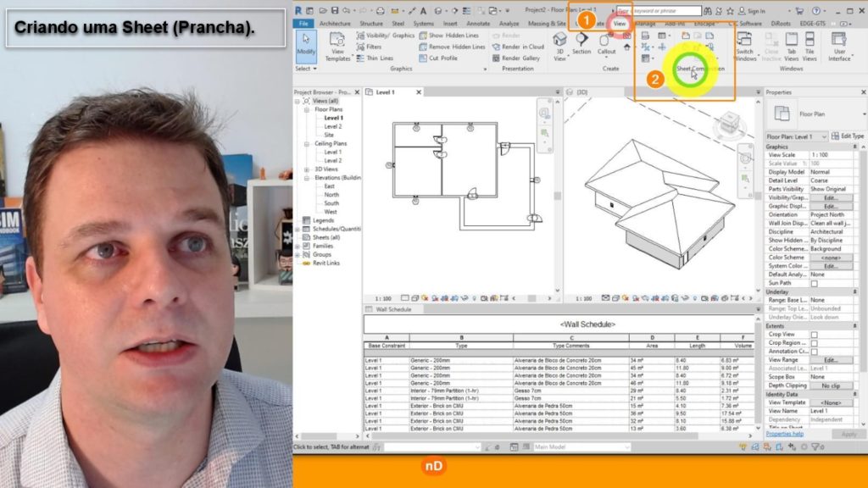Click the Section view tool
Image resolution: width=868 pixels, height=488 pixels.
click(581, 44)
